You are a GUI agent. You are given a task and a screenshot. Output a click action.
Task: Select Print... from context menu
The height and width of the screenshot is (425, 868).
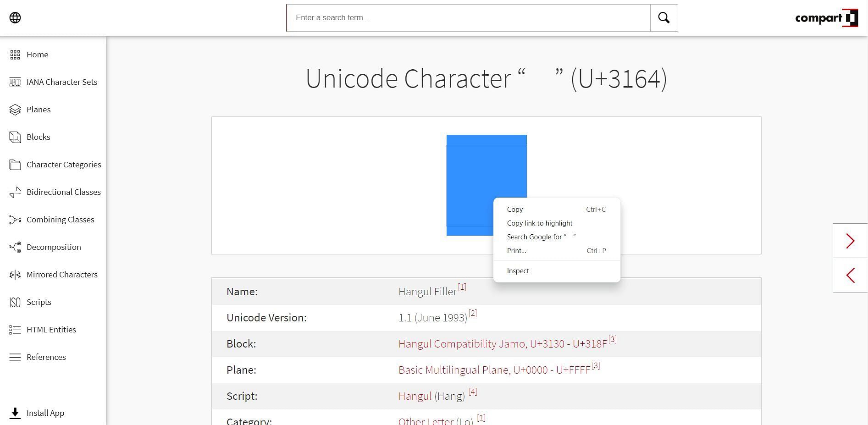(516, 251)
